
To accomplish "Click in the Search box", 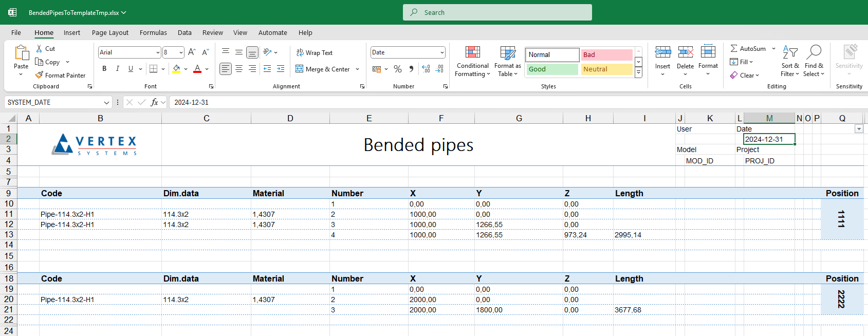I will 497,12.
